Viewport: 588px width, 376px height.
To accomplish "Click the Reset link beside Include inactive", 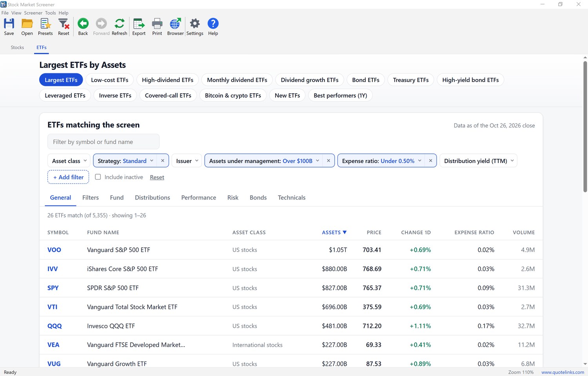I will tap(157, 177).
